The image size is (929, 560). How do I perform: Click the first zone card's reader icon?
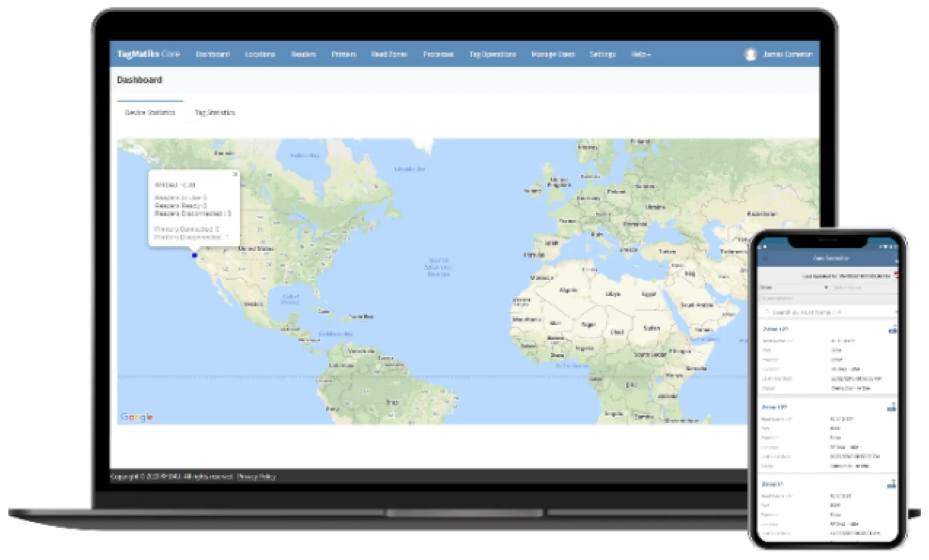pyautogui.click(x=892, y=330)
